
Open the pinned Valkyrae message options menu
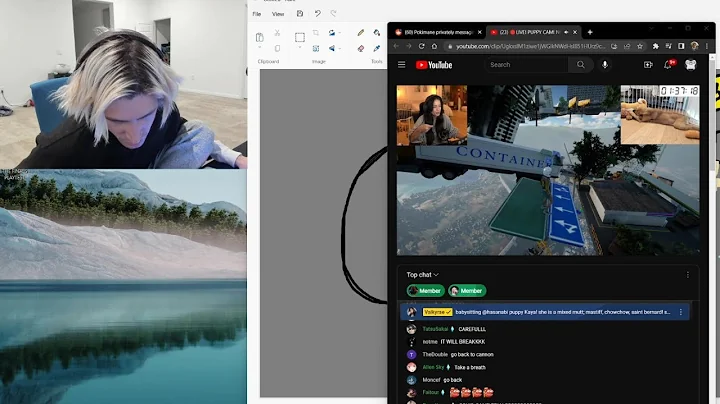pyautogui.click(x=681, y=312)
